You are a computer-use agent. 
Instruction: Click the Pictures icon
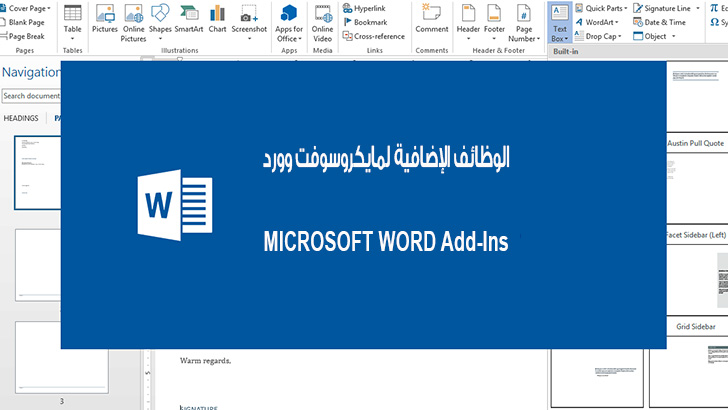pyautogui.click(x=104, y=19)
